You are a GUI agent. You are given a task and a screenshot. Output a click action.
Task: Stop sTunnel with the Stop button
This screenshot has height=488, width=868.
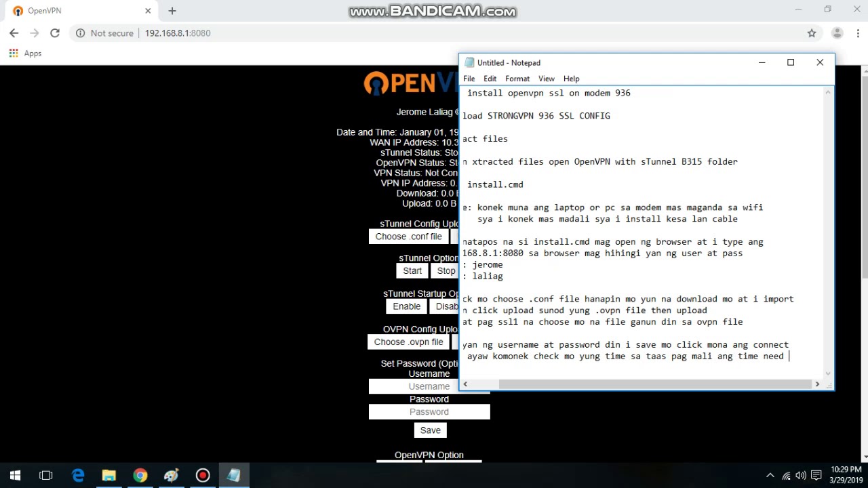[x=445, y=270]
